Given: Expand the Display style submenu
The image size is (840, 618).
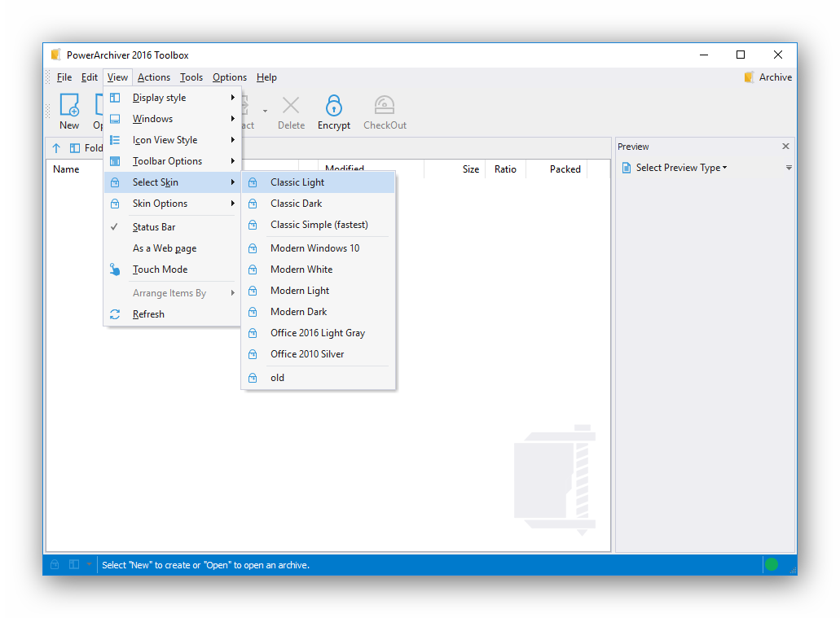Looking at the screenshot, I should (x=171, y=98).
